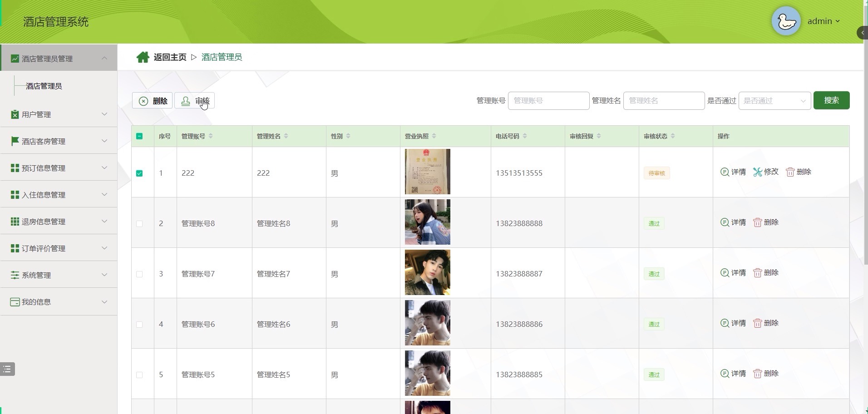868x414 pixels.
Task: Open the photo thumbnail for 管理账号7
Action: coord(428,272)
